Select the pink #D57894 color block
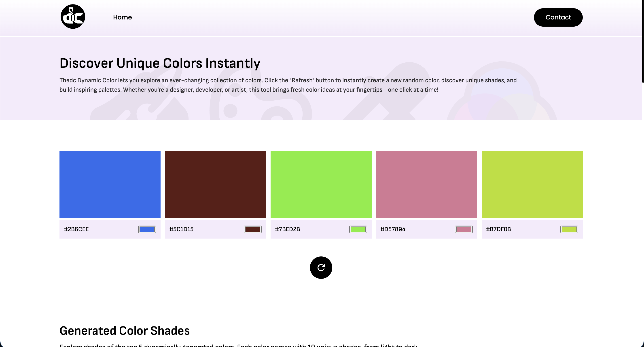Viewport: 644px width, 347px height. coord(426,184)
